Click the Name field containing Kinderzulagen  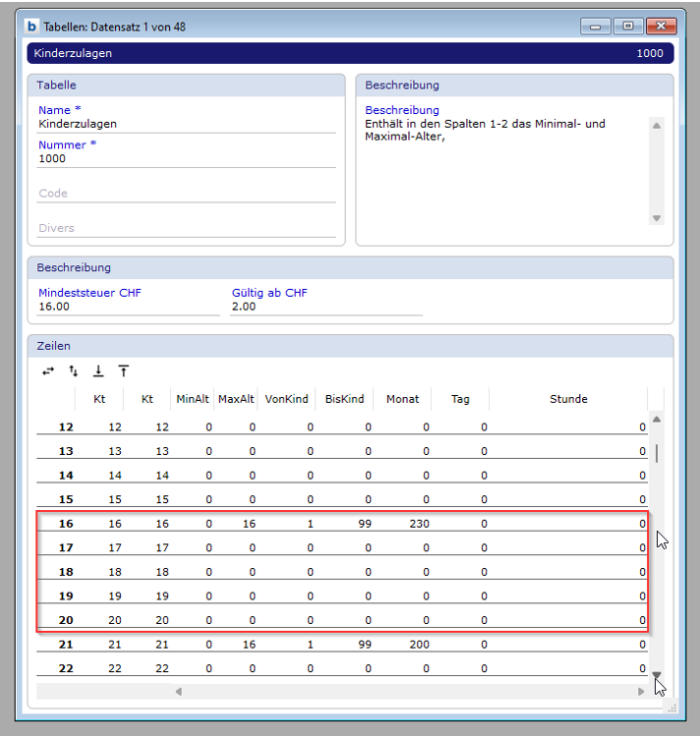(x=186, y=125)
